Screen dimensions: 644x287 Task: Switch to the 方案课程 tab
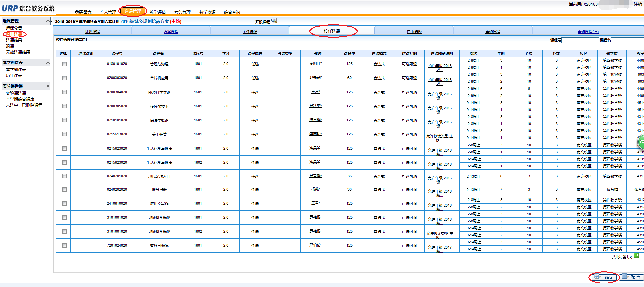pos(171,32)
